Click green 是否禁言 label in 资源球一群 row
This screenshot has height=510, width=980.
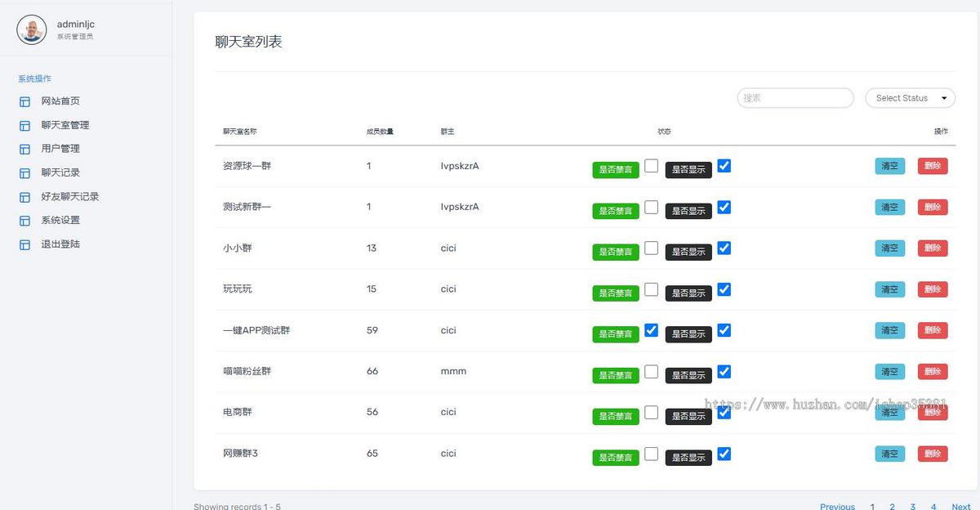tap(616, 170)
